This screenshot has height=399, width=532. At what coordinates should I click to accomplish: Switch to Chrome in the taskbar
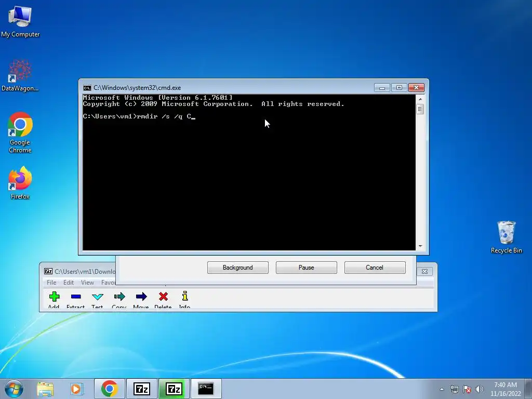coord(109,389)
